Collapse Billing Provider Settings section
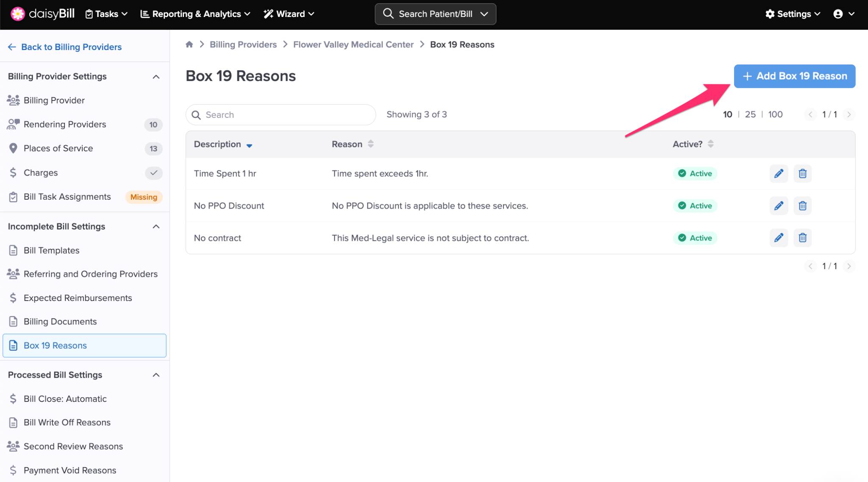This screenshot has height=482, width=868. pos(156,77)
